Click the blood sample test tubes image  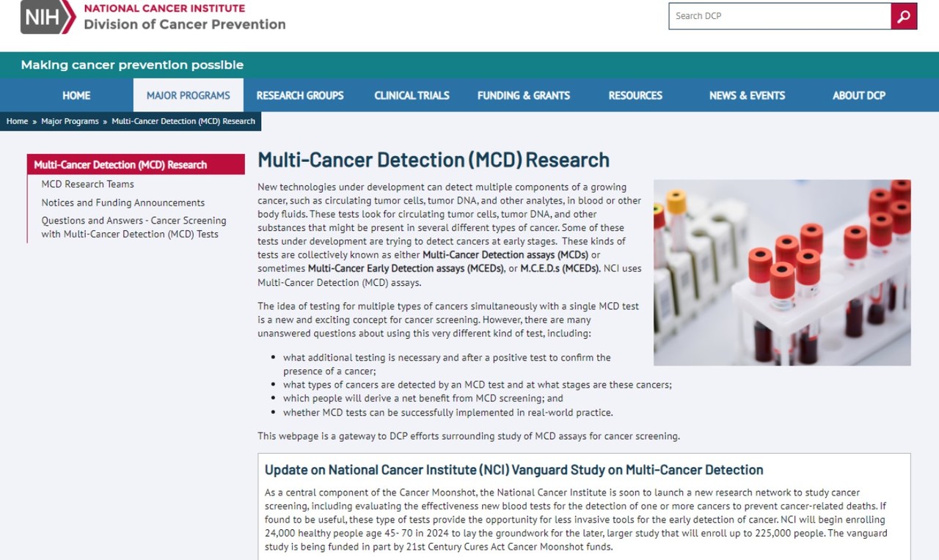click(x=782, y=273)
